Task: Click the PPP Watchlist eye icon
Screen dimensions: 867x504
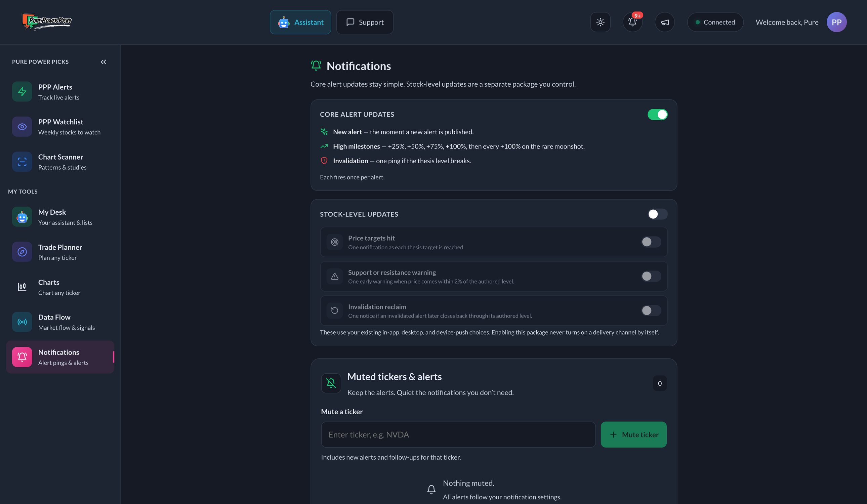Action: click(x=22, y=127)
